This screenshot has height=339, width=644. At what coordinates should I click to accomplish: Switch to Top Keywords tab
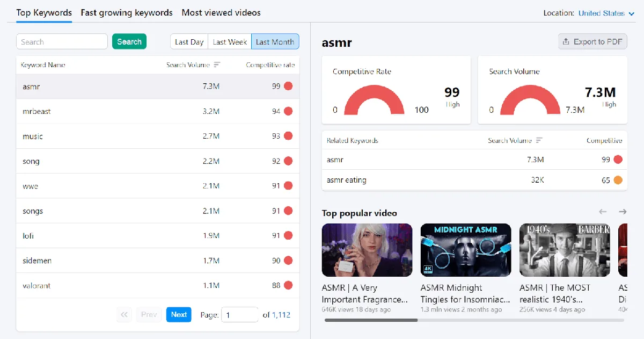[44, 12]
